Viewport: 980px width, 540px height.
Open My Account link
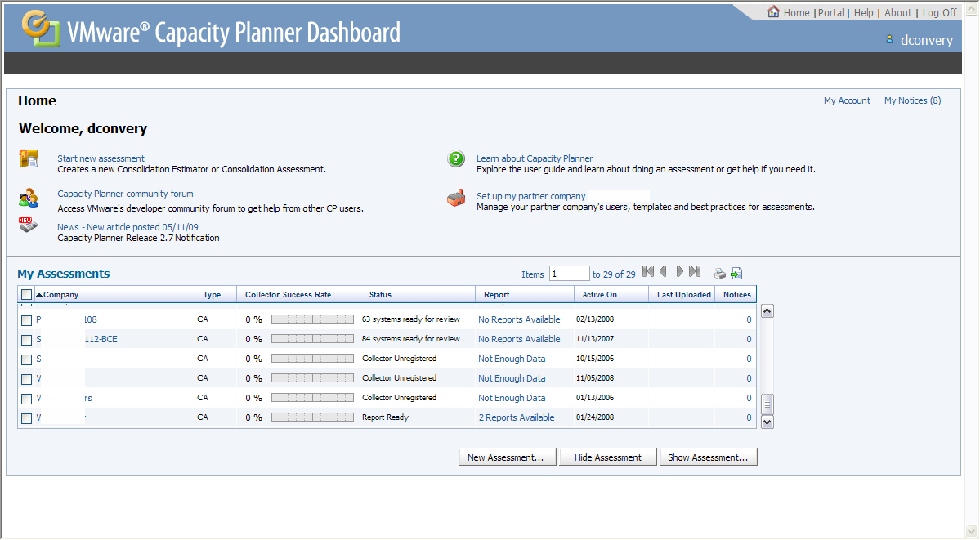[x=847, y=100]
